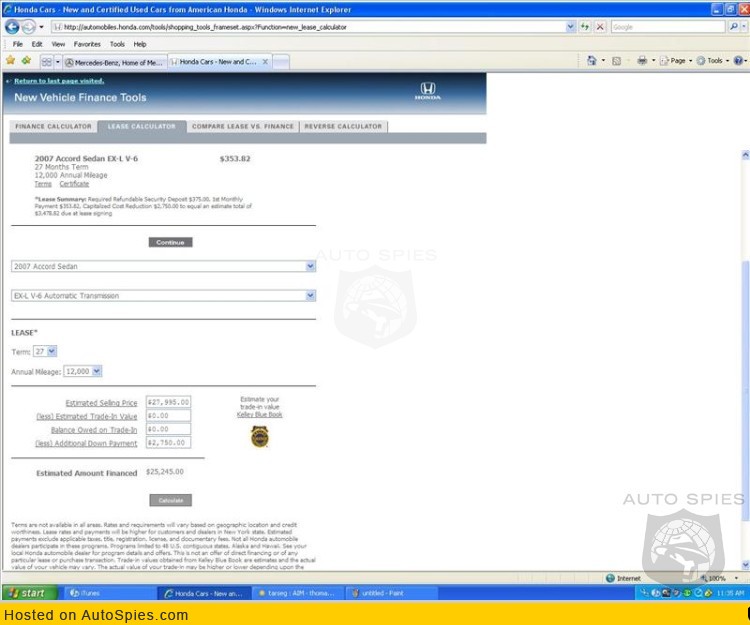Follow the Return to last page visited link

[x=59, y=81]
